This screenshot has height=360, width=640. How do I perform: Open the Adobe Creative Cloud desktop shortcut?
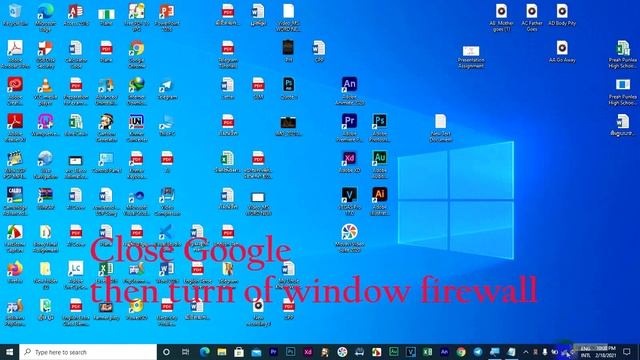tap(16, 91)
